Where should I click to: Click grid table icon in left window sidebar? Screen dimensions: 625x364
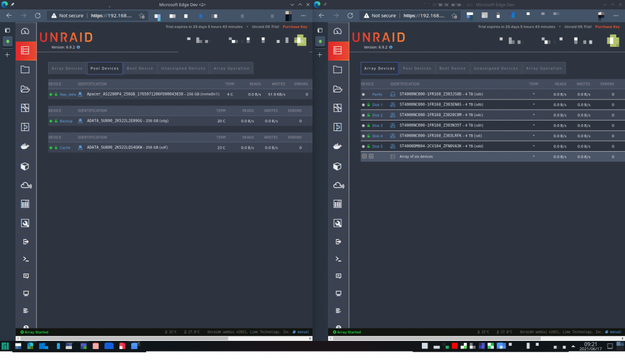25,204
